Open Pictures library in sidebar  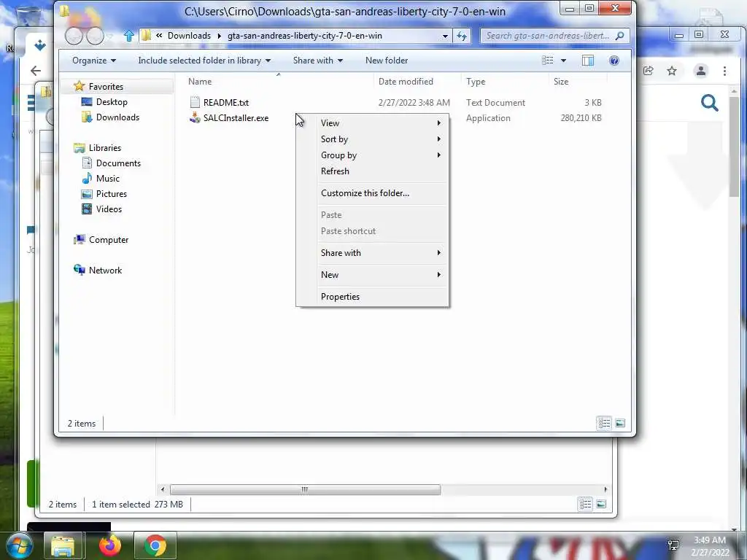(112, 193)
